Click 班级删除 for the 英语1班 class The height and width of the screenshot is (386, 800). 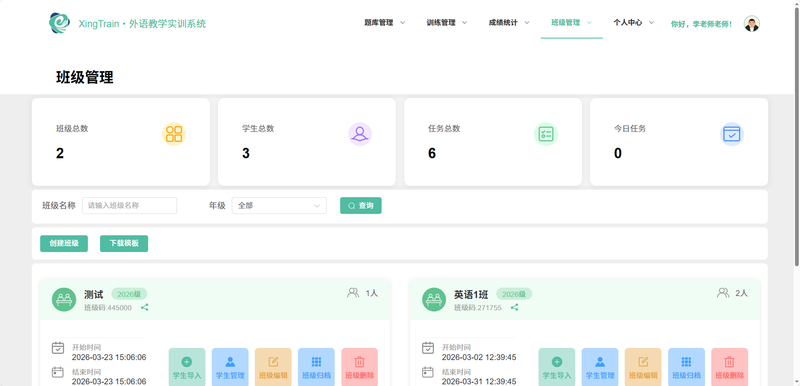click(x=730, y=367)
